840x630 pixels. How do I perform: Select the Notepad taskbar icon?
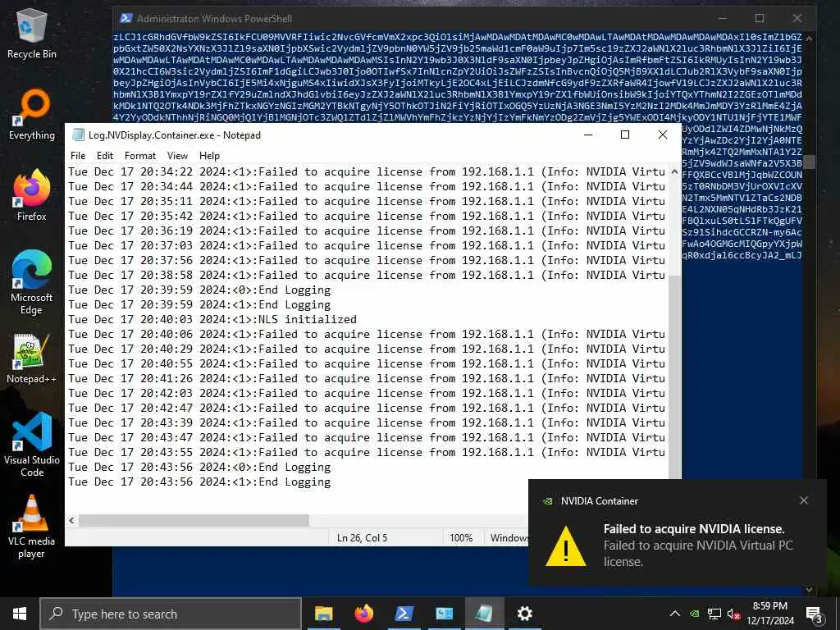484,614
